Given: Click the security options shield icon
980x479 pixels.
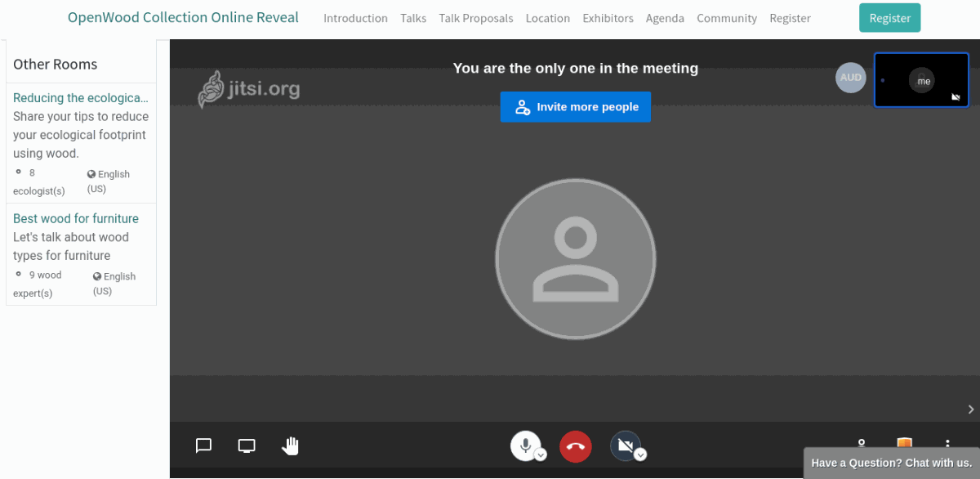Looking at the screenshot, I should click(x=904, y=444).
